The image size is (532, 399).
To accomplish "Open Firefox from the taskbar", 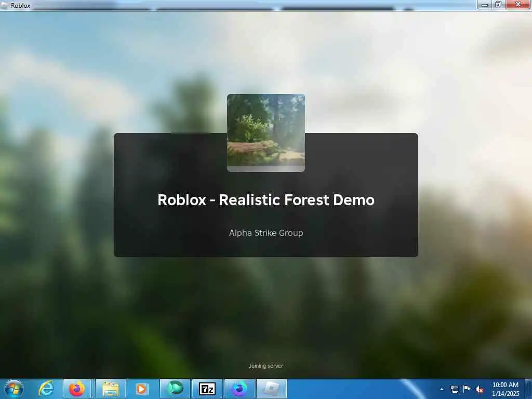I will 77,389.
